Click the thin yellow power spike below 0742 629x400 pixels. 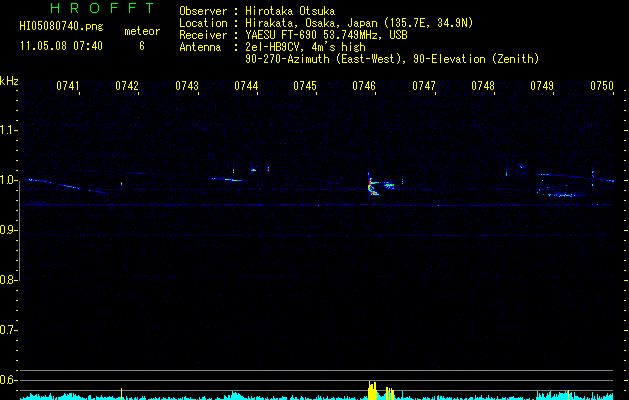[x=122, y=394]
